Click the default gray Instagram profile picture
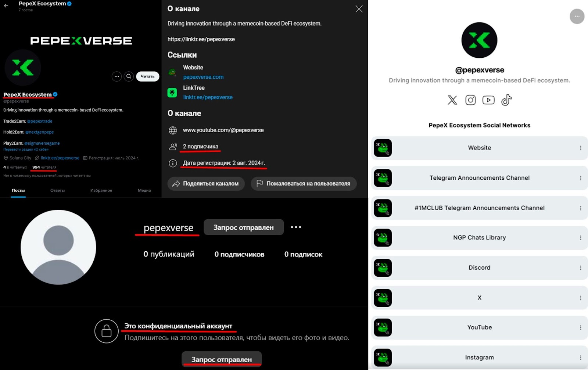The width and height of the screenshot is (588, 370). pyautogui.click(x=58, y=247)
